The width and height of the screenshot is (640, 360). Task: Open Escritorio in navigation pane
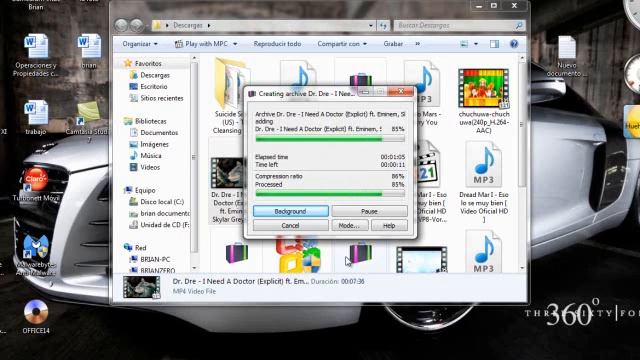(154, 87)
